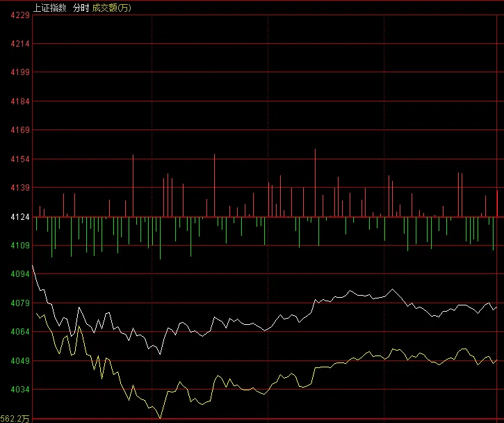Click the 成交额(万) indicator label

coord(111,8)
